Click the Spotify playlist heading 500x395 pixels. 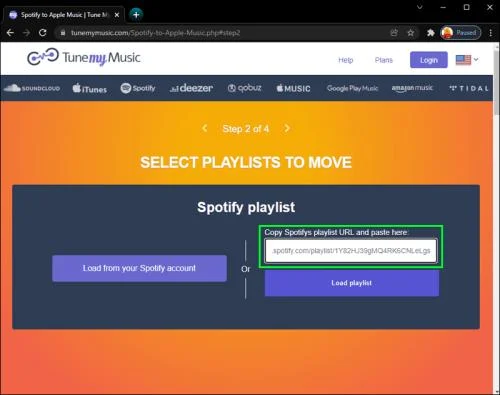pyautogui.click(x=246, y=207)
